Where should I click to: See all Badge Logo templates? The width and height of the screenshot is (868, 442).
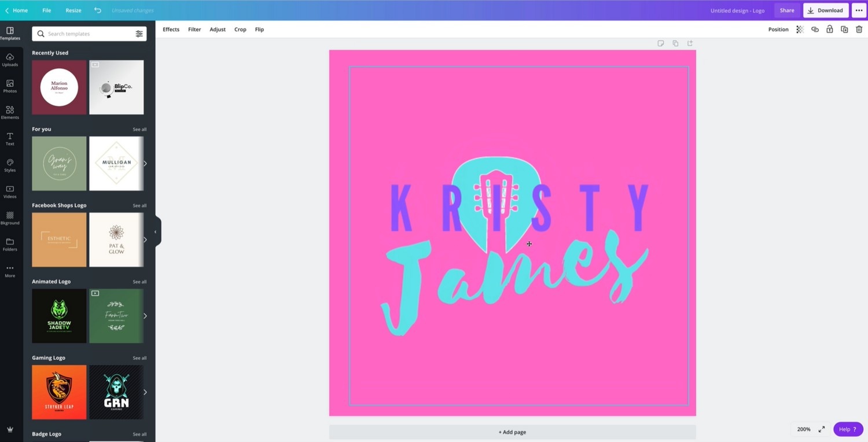coord(139,434)
